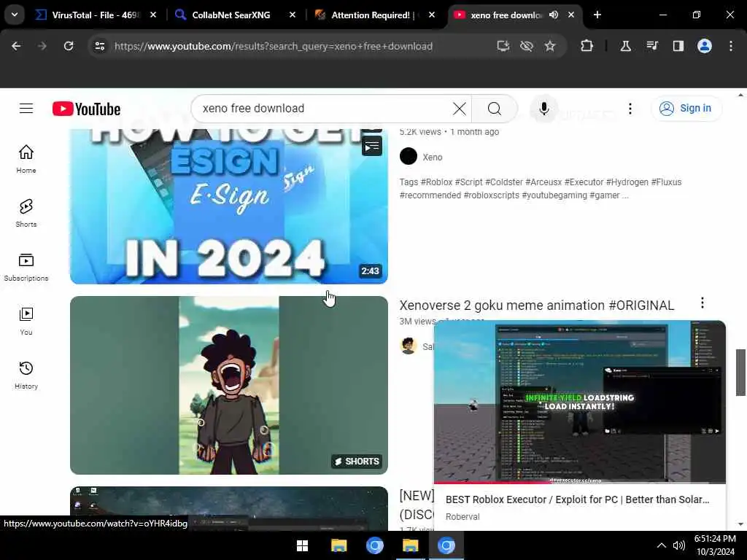Open Chrome three-dot menu
This screenshot has height=560, width=747.
pos(731,46)
